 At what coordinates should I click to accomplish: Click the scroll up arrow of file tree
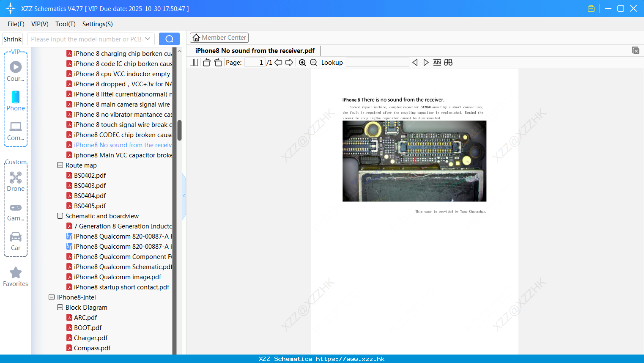tap(179, 51)
